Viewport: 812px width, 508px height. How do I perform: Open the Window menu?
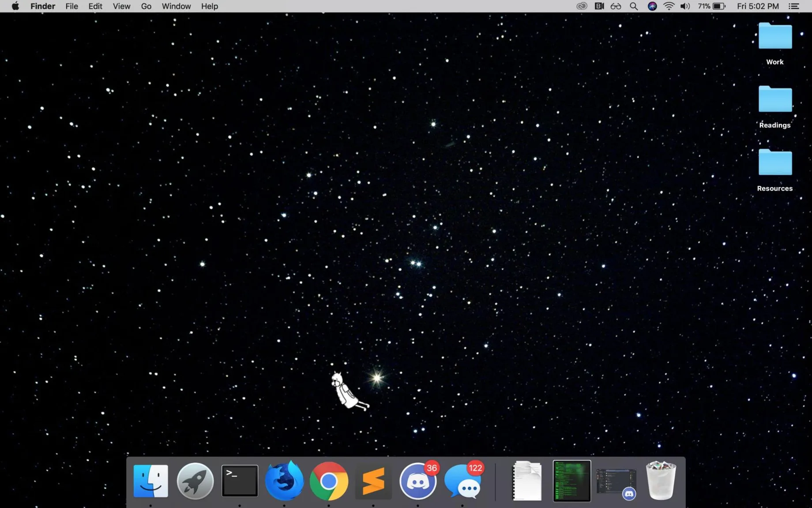[x=176, y=6]
